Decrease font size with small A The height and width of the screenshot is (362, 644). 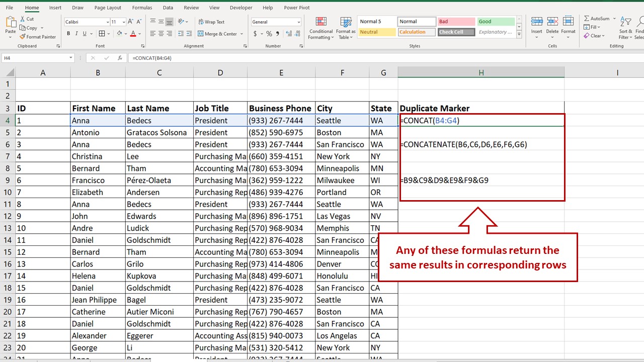coord(139,22)
